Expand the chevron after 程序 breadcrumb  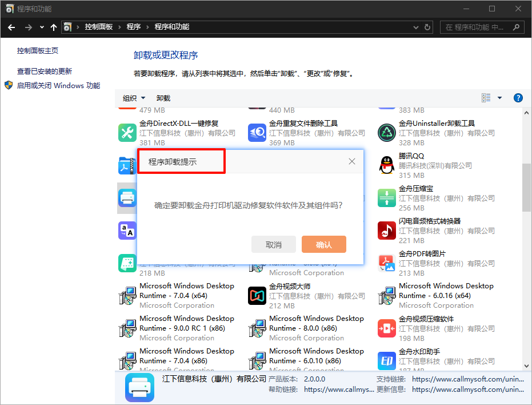tap(147, 27)
